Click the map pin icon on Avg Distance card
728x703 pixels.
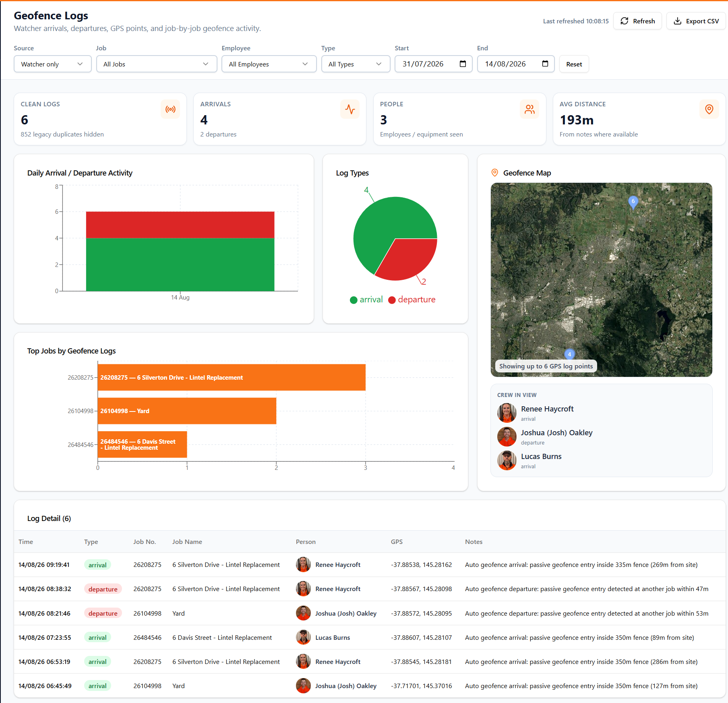point(709,109)
